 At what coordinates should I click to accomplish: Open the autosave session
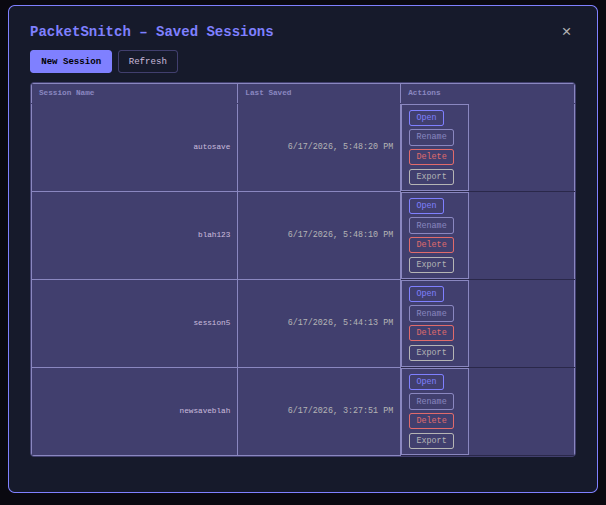click(x=426, y=118)
